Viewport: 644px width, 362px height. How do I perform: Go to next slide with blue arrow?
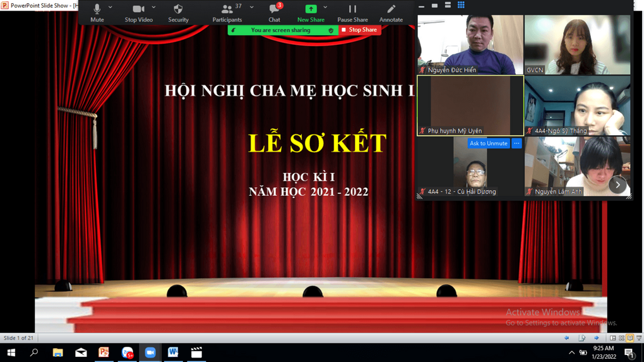pyautogui.click(x=596, y=338)
